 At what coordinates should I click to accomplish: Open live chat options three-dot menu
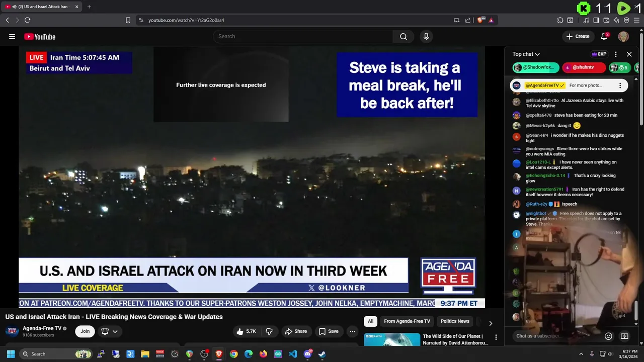pyautogui.click(x=615, y=54)
